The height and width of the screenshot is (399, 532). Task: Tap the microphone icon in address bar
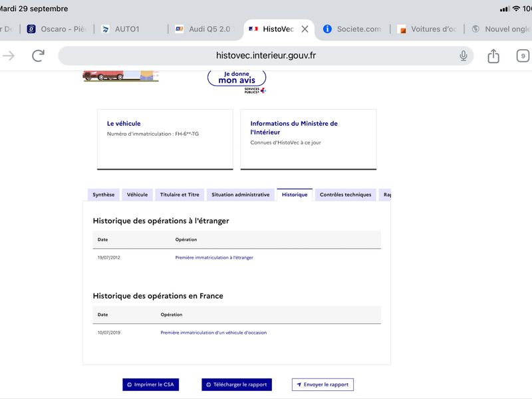[463, 56]
